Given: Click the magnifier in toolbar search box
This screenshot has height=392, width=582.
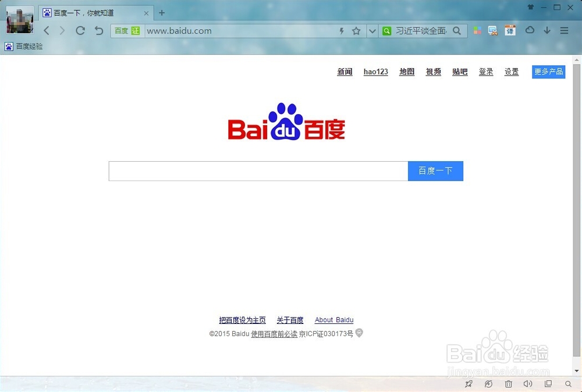Looking at the screenshot, I should (457, 31).
